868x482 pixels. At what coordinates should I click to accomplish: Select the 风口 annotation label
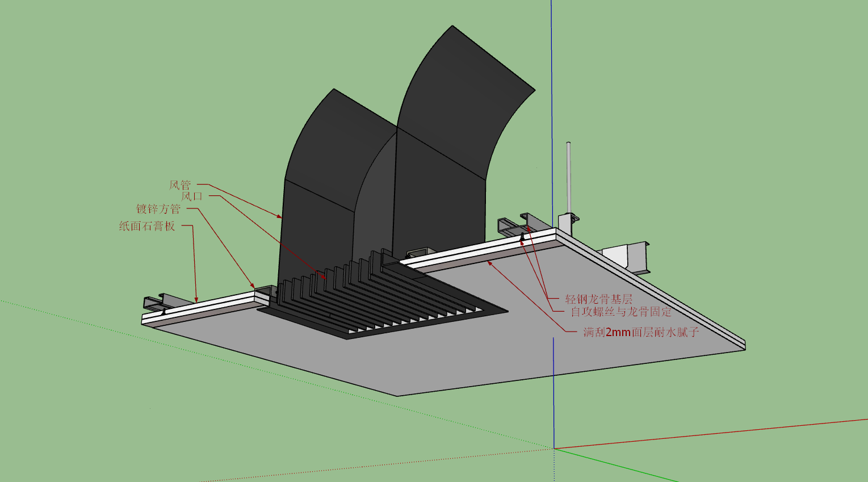192,196
